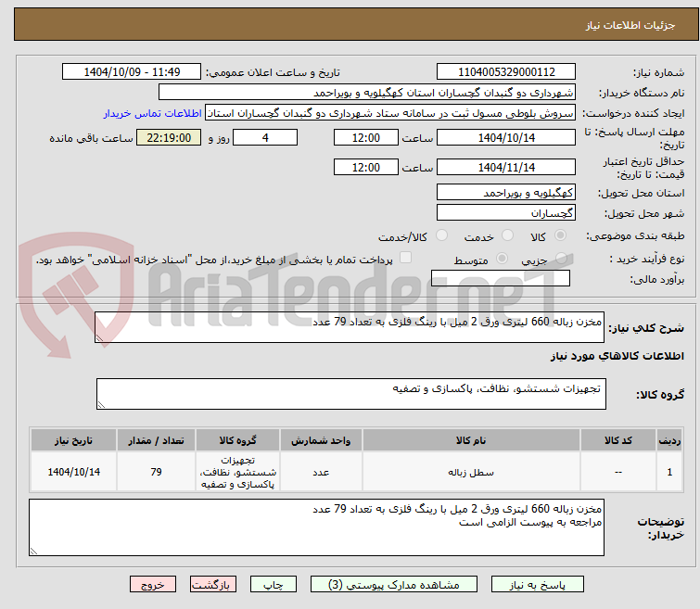Viewport: 700px width, 609px height.
Task: Click the شهر محل تحویل field گچساران
Action: 506,212
